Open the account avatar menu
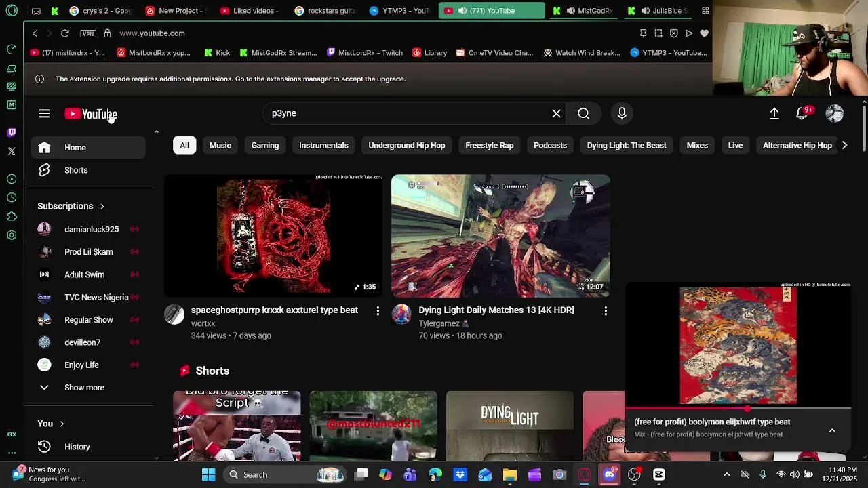This screenshot has height=488, width=868. pos(834,113)
